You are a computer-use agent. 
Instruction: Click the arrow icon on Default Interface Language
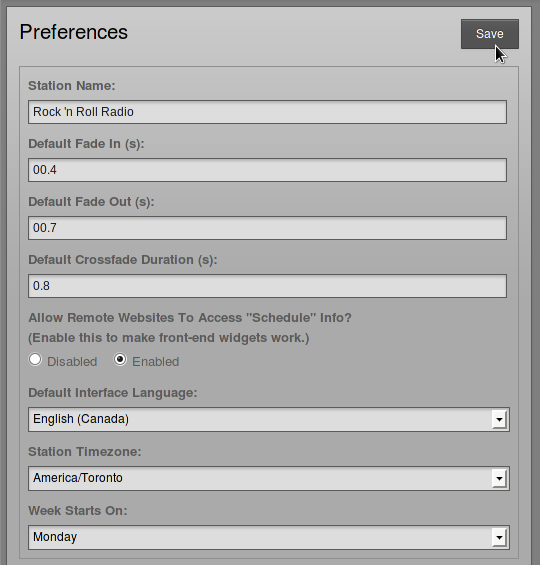point(499,419)
